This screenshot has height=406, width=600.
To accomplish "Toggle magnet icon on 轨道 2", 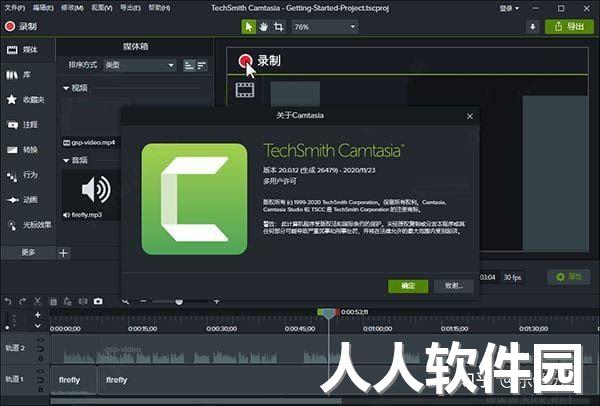I will (40, 349).
